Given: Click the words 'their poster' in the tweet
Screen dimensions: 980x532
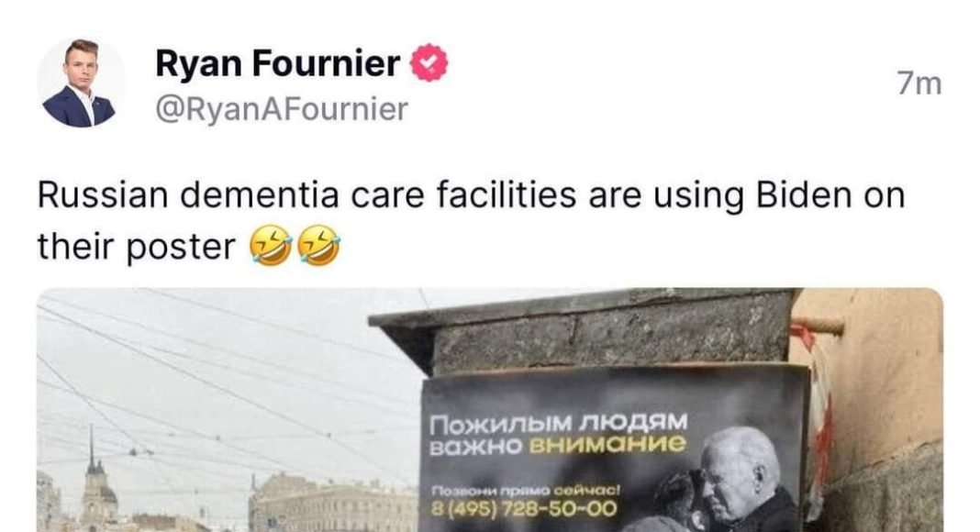Looking at the screenshot, I should [x=136, y=246].
